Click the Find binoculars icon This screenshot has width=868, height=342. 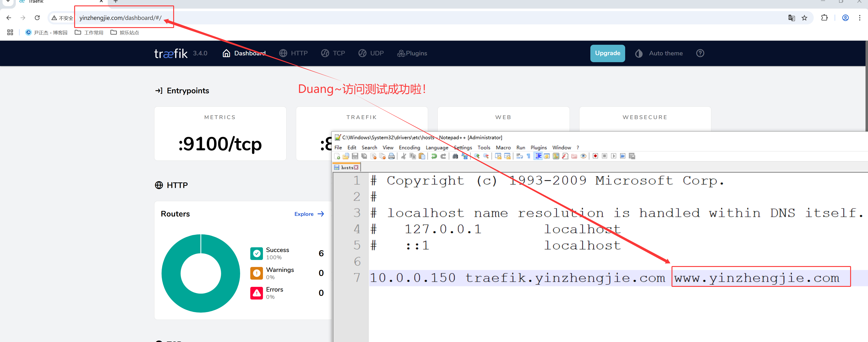[455, 156]
